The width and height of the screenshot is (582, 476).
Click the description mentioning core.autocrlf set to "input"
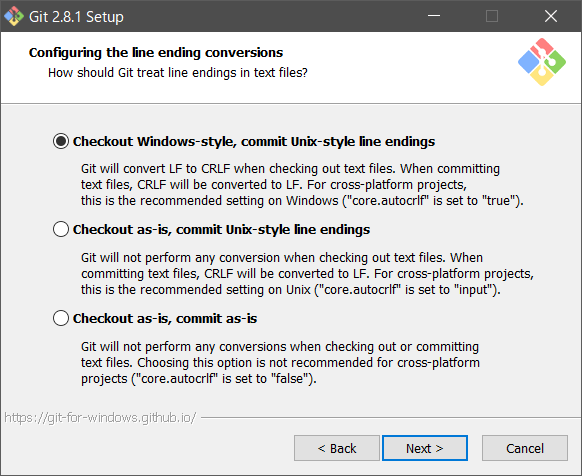pyautogui.click(x=307, y=274)
